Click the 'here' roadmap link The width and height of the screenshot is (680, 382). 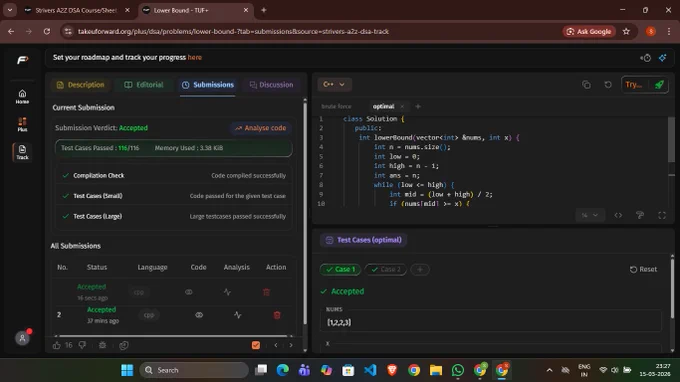tap(195, 57)
